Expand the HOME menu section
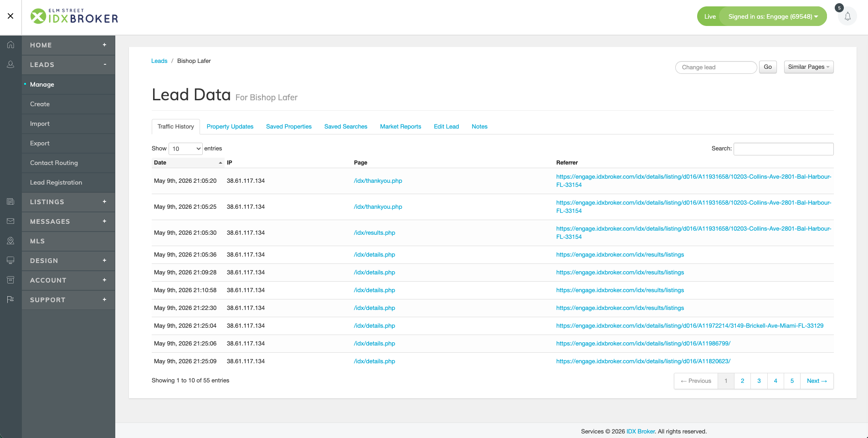This screenshot has width=868, height=438. (x=68, y=45)
